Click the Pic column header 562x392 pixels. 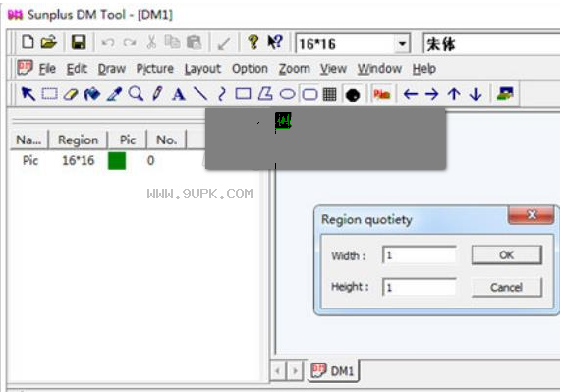(128, 140)
